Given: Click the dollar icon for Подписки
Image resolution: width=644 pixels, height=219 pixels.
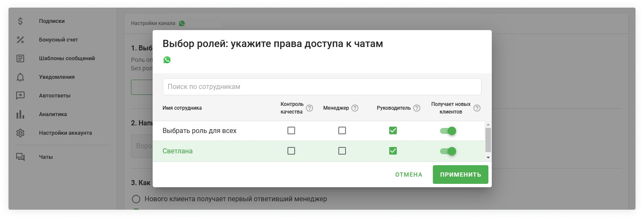Looking at the screenshot, I should pos(20,21).
